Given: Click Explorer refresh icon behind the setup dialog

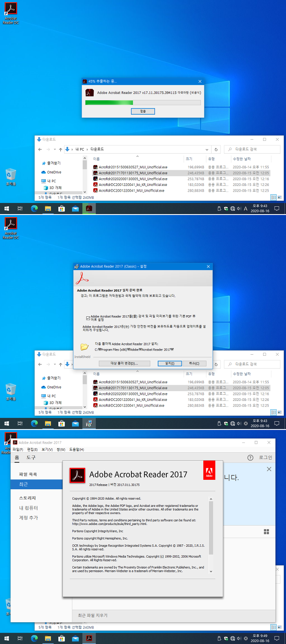Looking at the screenshot, I should click(x=216, y=364).
